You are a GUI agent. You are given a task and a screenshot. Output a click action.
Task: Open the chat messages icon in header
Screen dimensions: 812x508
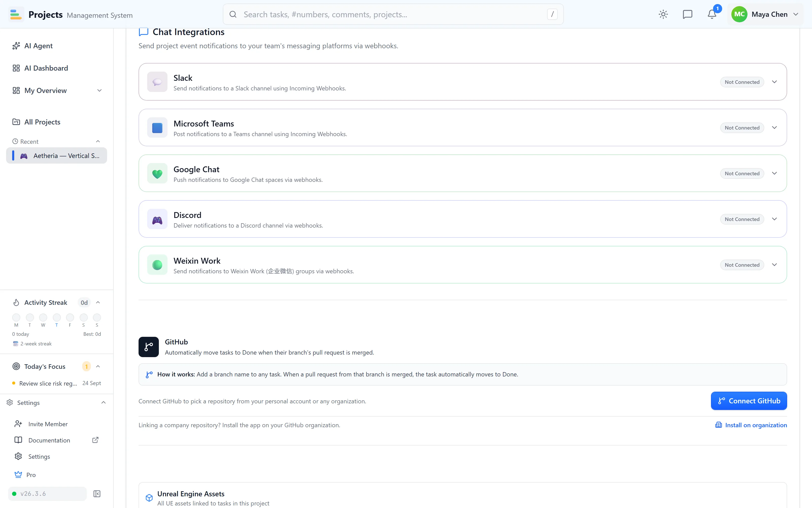pos(687,14)
